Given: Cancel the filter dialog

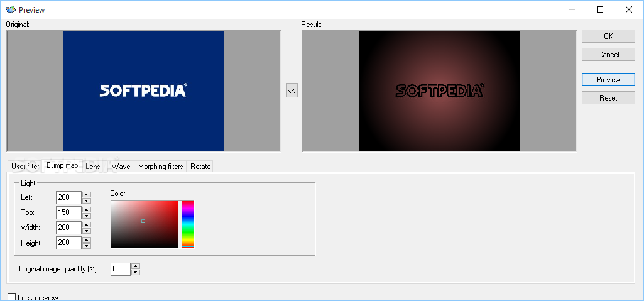Looking at the screenshot, I should coord(608,55).
